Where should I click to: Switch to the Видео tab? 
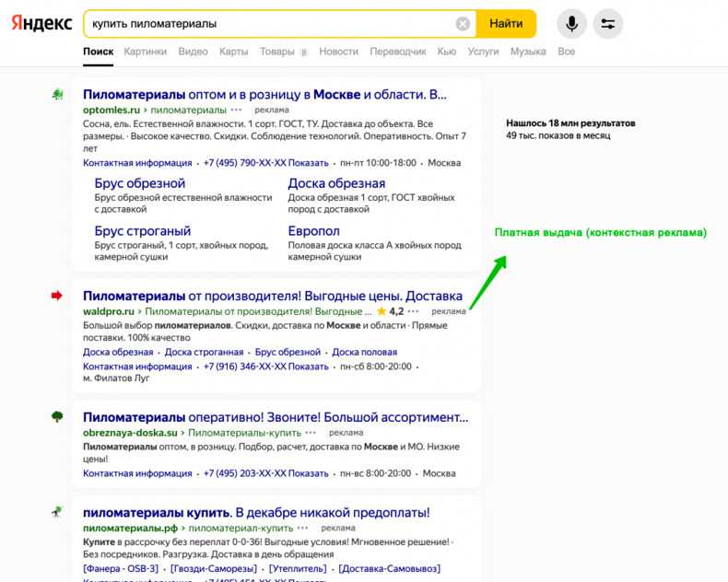click(x=194, y=52)
